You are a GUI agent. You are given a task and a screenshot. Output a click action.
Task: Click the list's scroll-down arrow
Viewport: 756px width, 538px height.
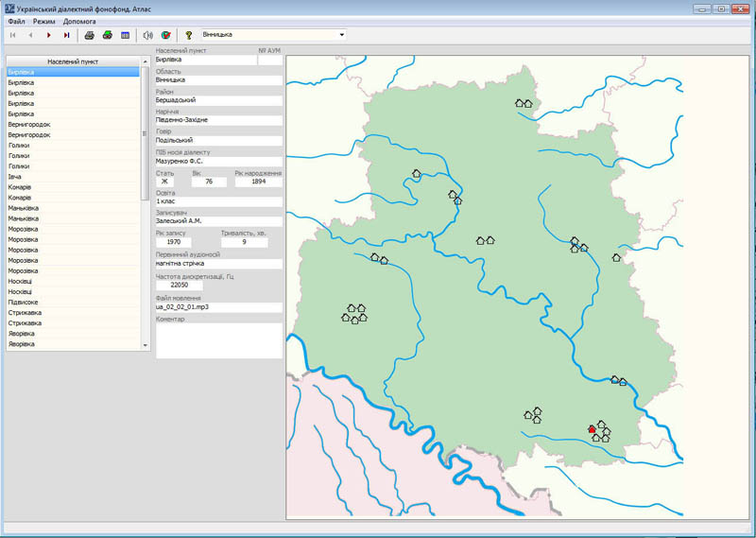[x=146, y=345]
